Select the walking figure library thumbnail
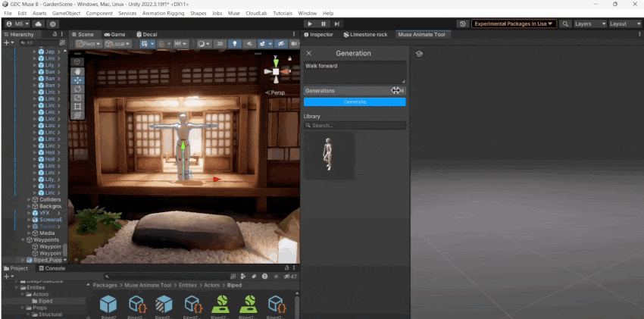The width and height of the screenshot is (644, 319). (x=330, y=155)
